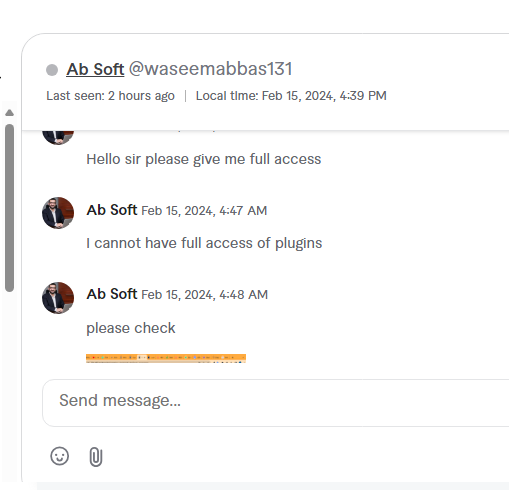Open the screenshot attachment thumbnail
The height and width of the screenshot is (490, 509).
(x=166, y=358)
